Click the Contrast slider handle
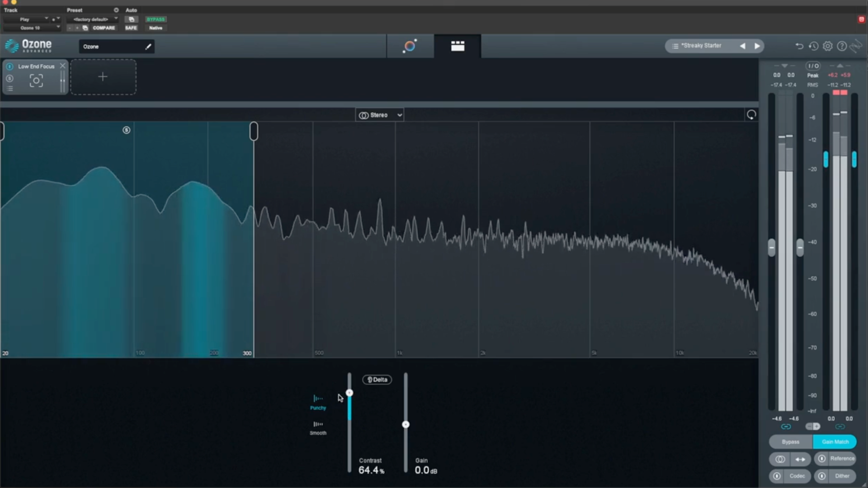 [x=349, y=393]
